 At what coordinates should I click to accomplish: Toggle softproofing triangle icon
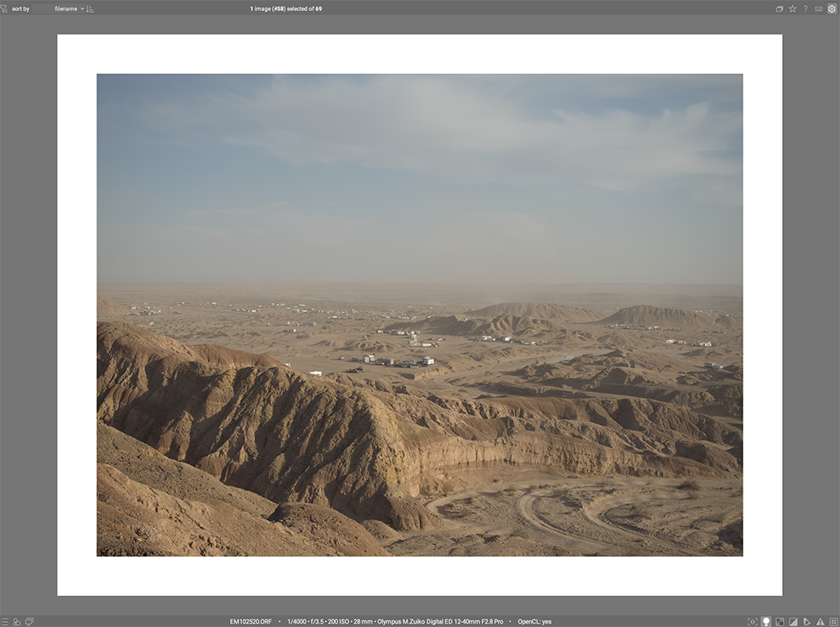tap(806, 622)
